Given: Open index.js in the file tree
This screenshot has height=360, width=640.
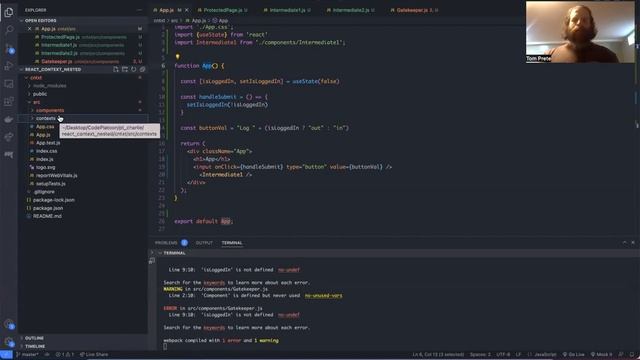Looking at the screenshot, I should (x=44, y=159).
